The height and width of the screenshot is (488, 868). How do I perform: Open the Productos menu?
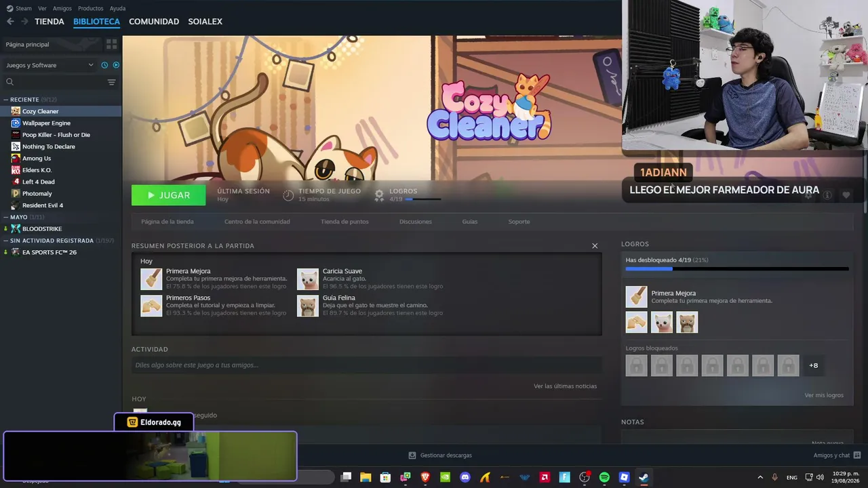[91, 8]
